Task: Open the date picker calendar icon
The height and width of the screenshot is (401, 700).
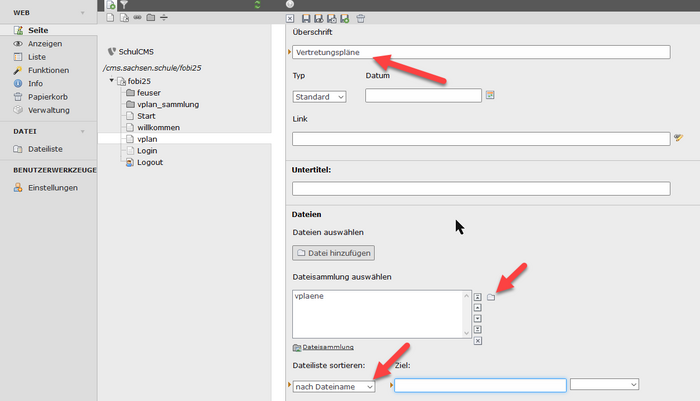Action: point(490,96)
